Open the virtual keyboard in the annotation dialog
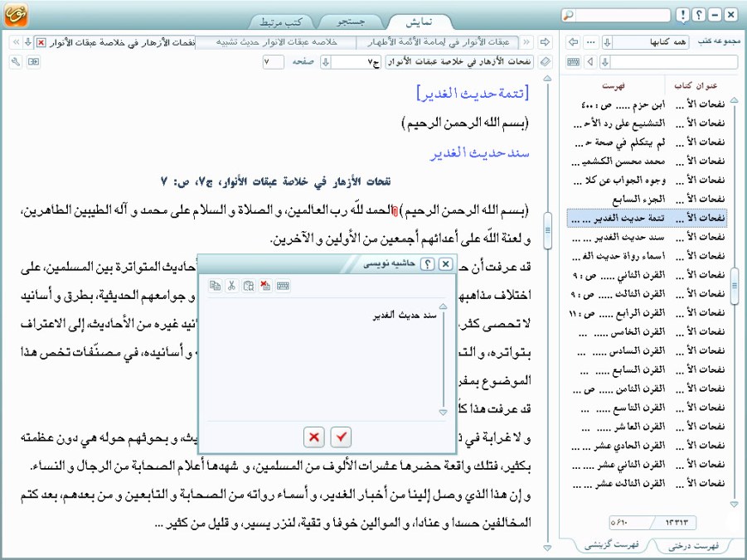 (283, 286)
